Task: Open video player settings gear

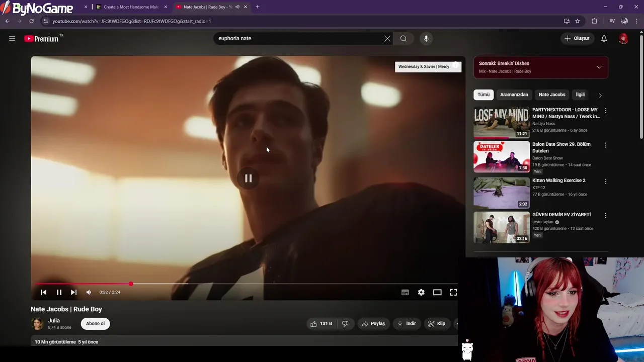Action: [421, 292]
